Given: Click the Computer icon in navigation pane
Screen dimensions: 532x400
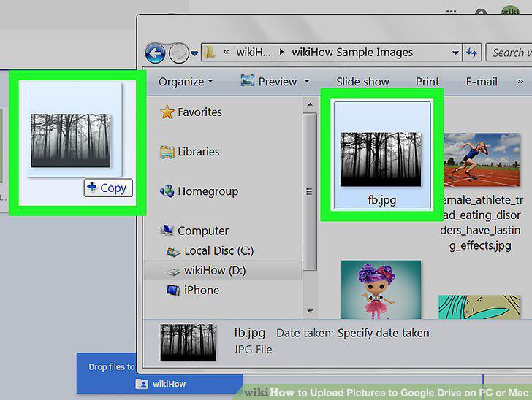Looking at the screenshot, I should pos(167,231).
